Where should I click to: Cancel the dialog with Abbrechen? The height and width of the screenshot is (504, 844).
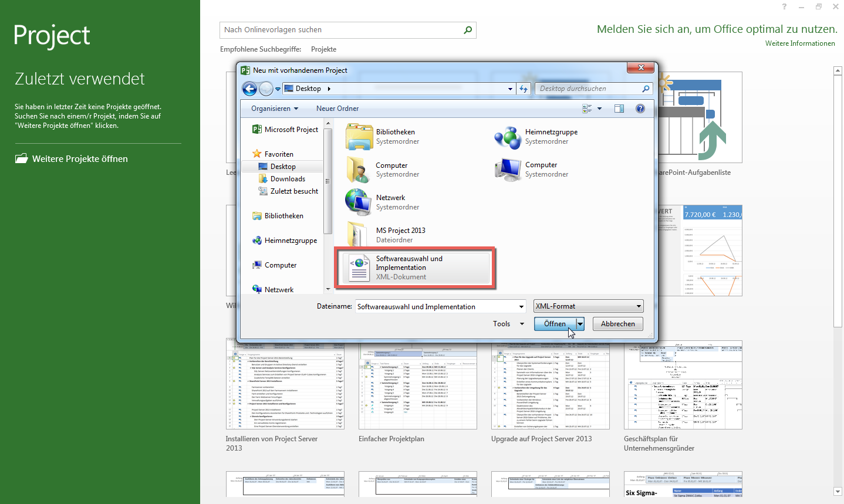[x=617, y=323]
